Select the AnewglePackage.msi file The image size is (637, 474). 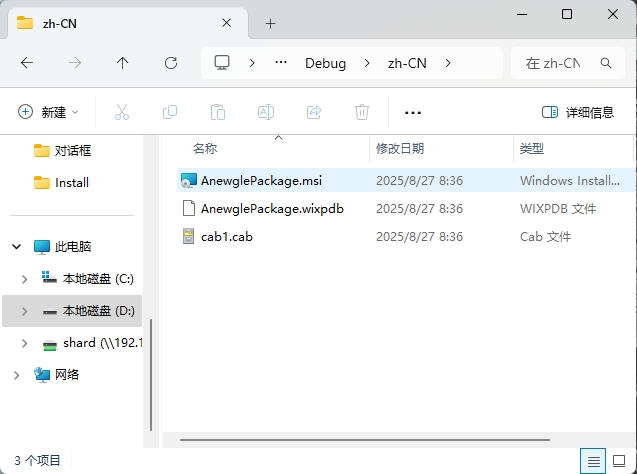(260, 181)
